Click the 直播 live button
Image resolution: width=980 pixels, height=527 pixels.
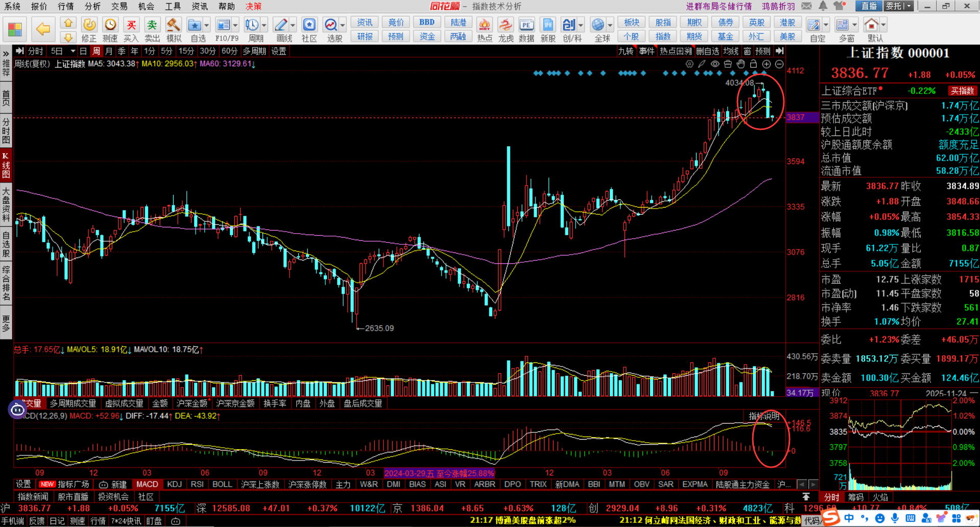tap(869, 6)
